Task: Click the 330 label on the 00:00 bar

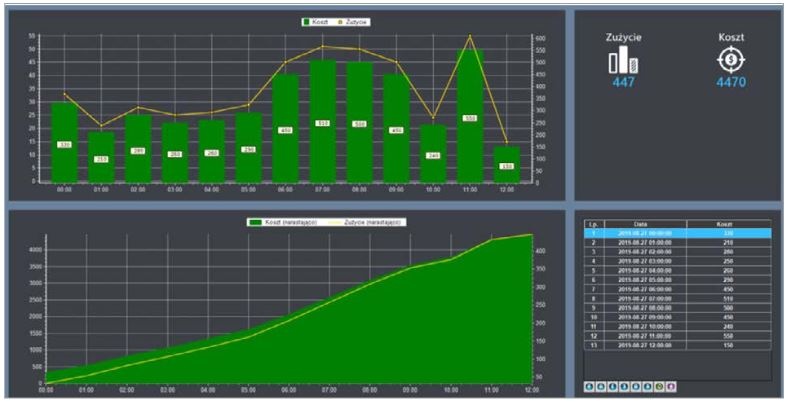Action: coord(64,145)
